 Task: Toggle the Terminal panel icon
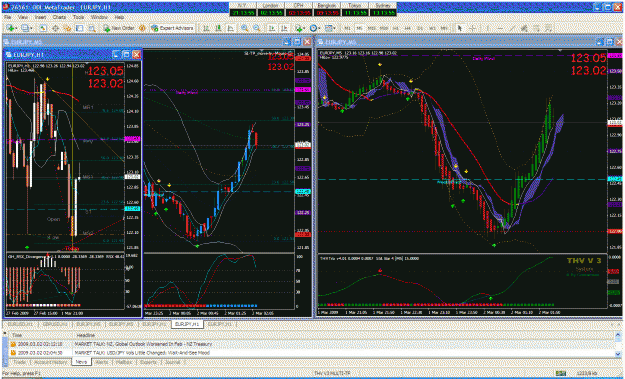(x=80, y=28)
